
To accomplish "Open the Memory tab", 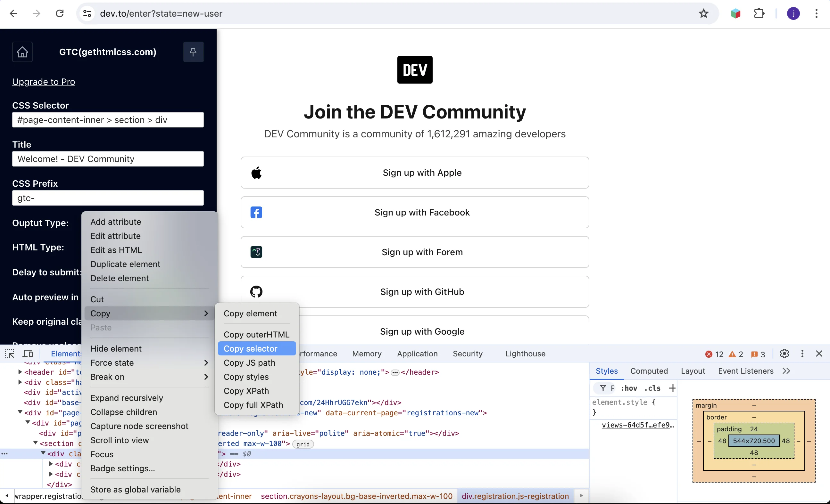I will pyautogui.click(x=367, y=354).
